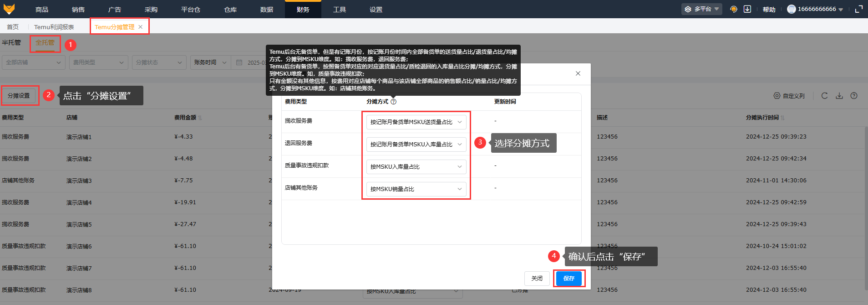The height and width of the screenshot is (305, 868).
Task: Click the 更新时间 header in dialog
Action: 505,102
